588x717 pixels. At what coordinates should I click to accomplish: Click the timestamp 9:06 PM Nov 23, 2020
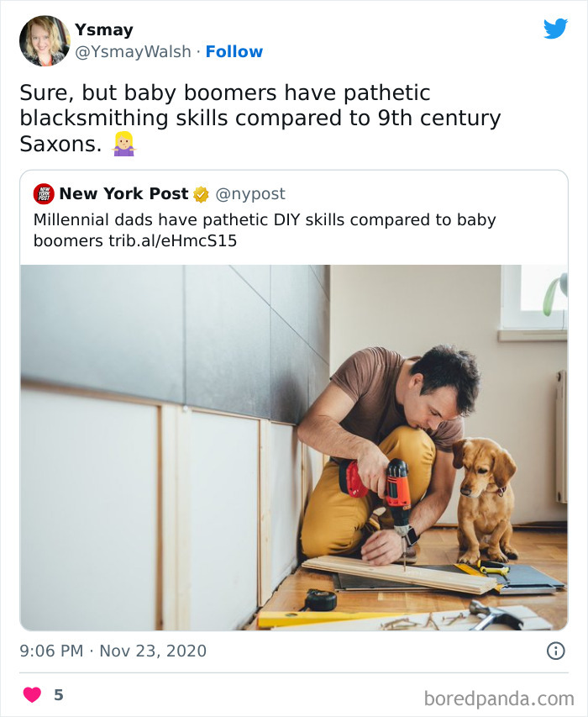point(112,651)
